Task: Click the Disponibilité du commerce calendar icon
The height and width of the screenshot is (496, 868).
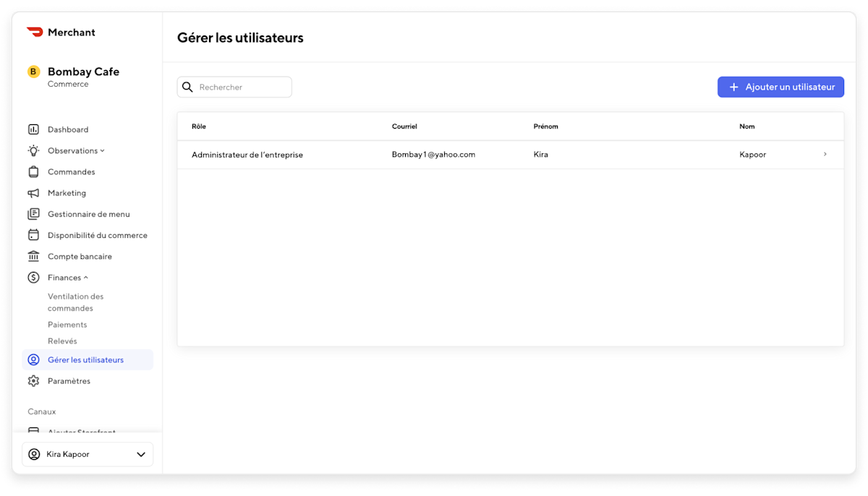Action: (33, 235)
